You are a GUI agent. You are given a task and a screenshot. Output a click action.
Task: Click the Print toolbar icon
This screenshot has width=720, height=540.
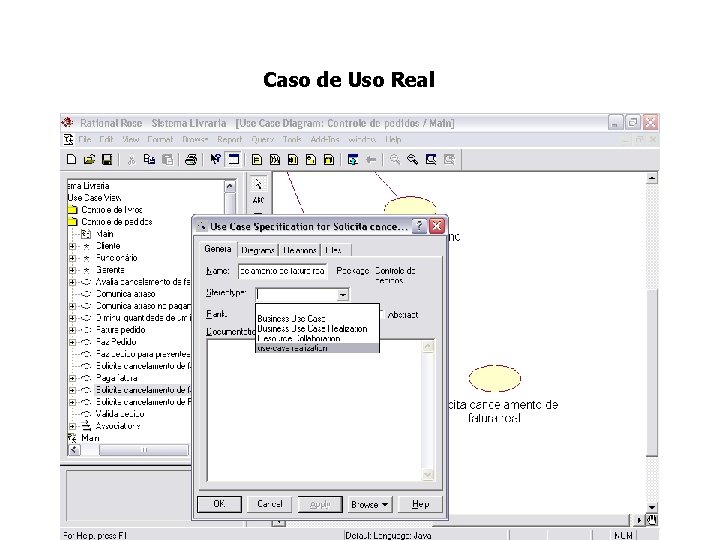coord(191,159)
